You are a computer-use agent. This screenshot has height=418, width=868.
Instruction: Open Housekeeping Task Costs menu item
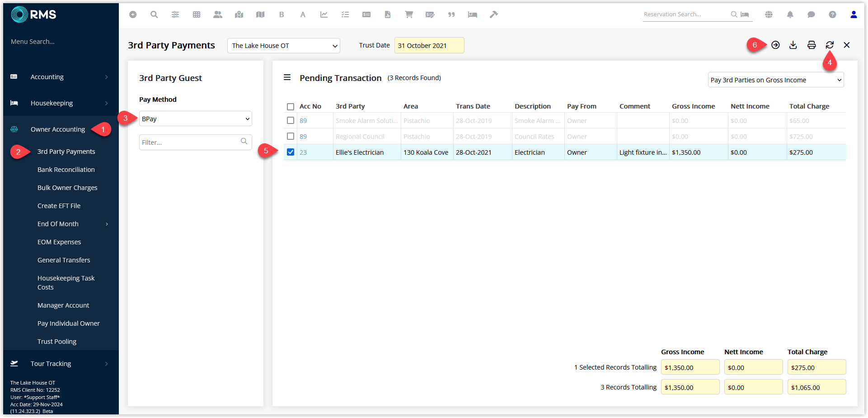(x=66, y=283)
